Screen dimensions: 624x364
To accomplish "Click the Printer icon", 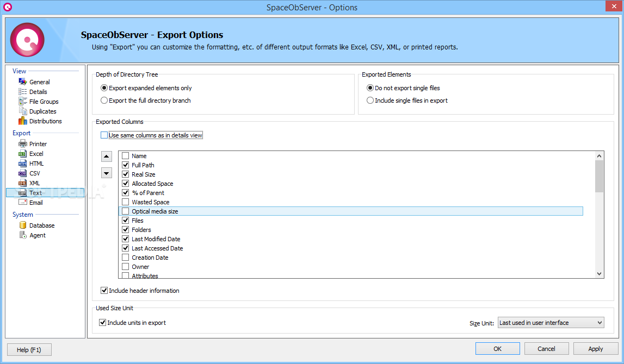I will (x=23, y=143).
